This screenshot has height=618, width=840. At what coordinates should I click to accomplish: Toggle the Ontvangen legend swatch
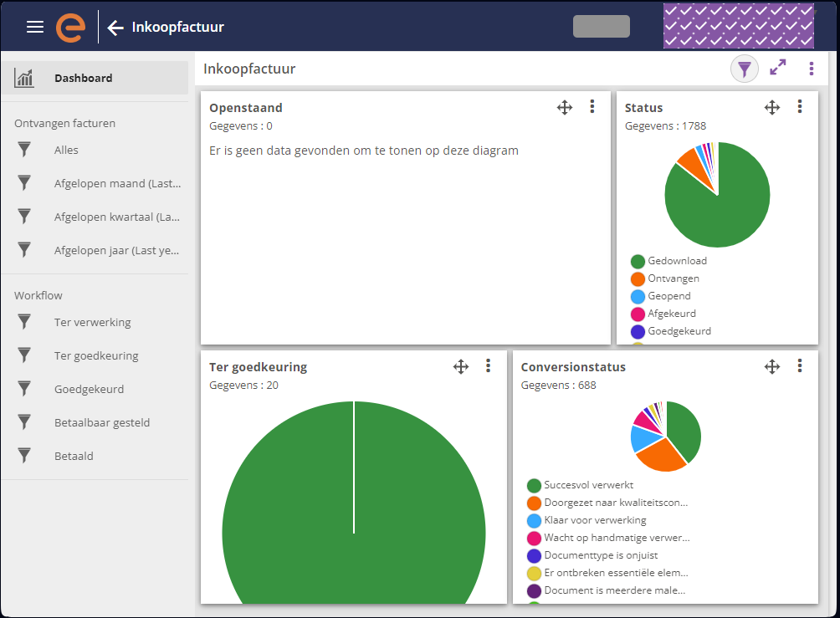(638, 279)
